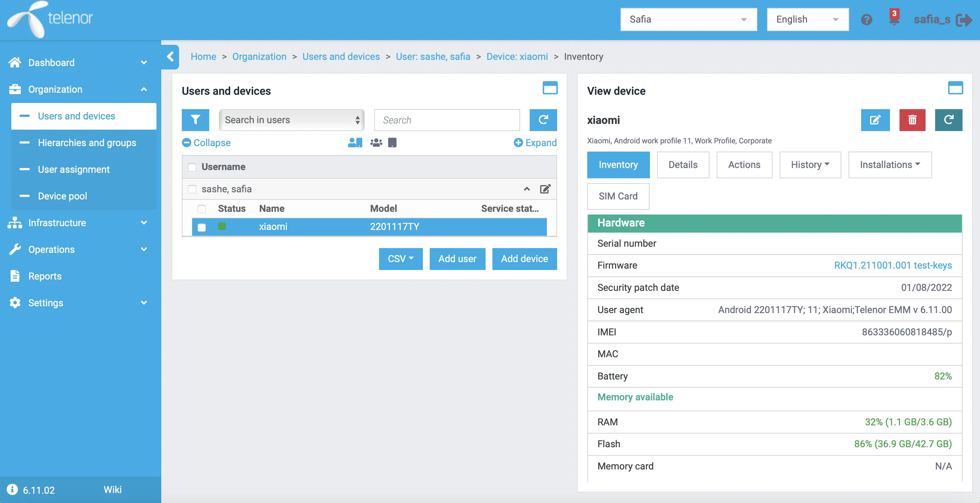This screenshot has height=503, width=980.
Task: Select User assignment menu item
Action: pyautogui.click(x=84, y=169)
